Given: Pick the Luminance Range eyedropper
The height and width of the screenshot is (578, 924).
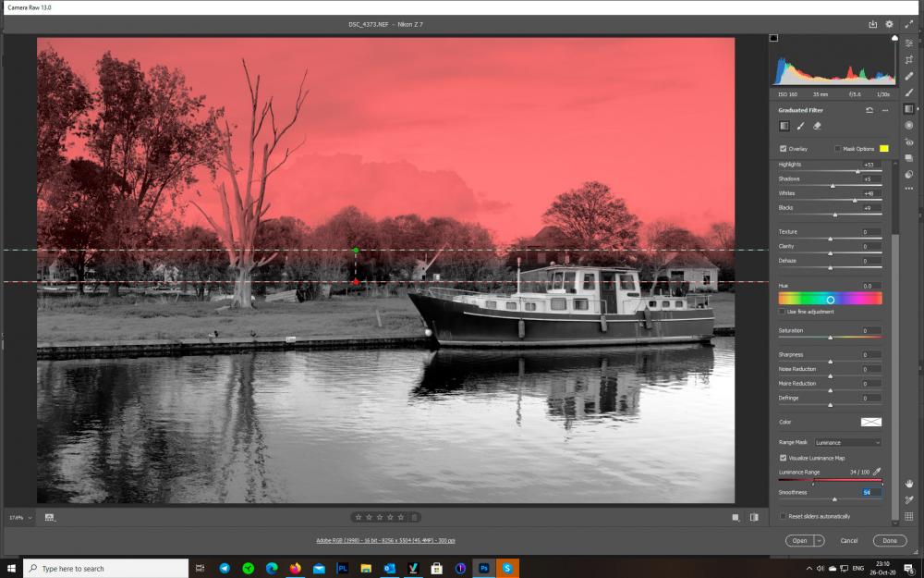Looking at the screenshot, I should 877,472.
